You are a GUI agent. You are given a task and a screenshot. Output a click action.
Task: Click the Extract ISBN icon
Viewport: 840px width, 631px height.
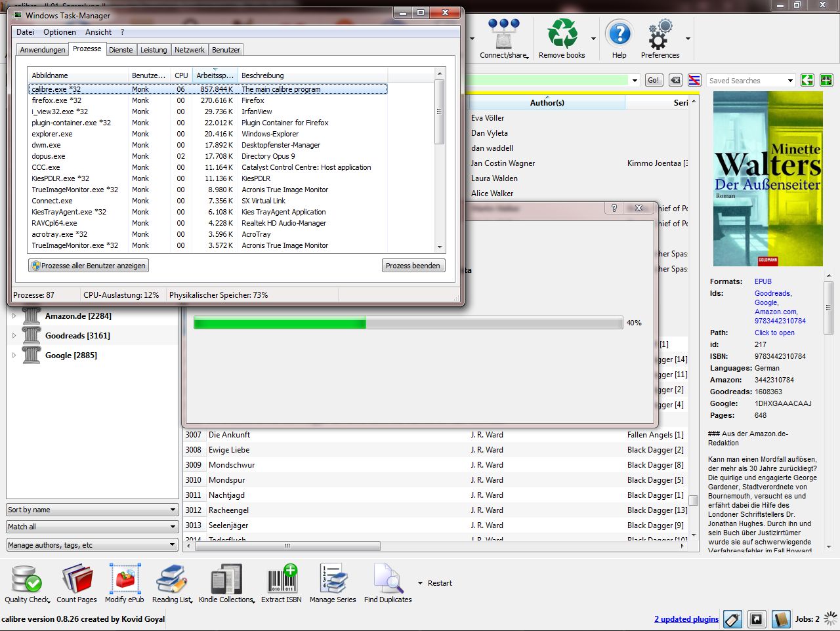[x=282, y=579]
